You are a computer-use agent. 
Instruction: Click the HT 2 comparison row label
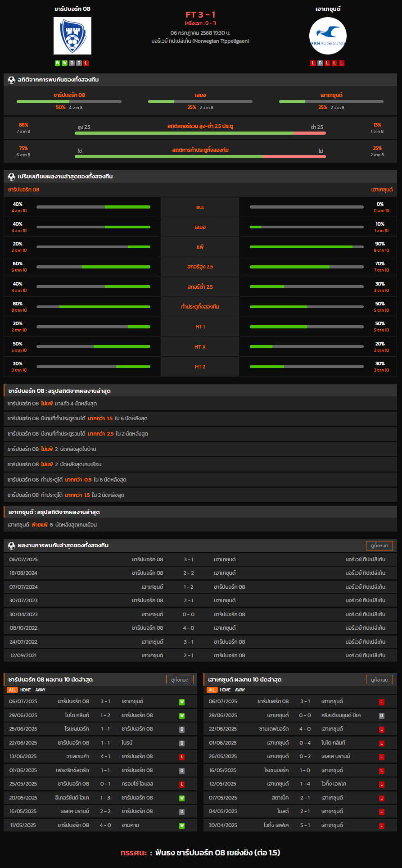tap(200, 367)
